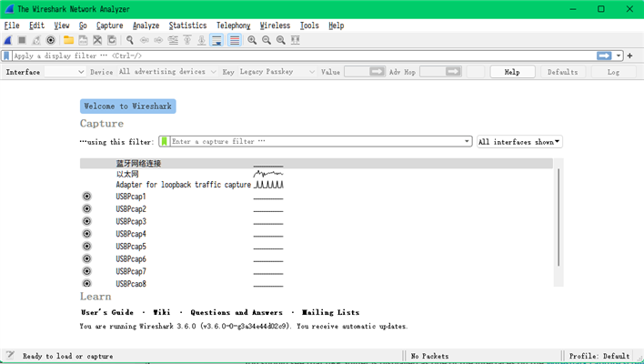Click the Log button
Image resolution: width=644 pixels, height=364 pixels.
614,72
